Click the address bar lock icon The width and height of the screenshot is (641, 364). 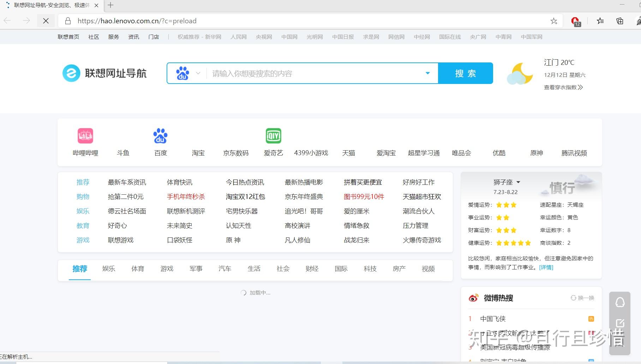(68, 21)
